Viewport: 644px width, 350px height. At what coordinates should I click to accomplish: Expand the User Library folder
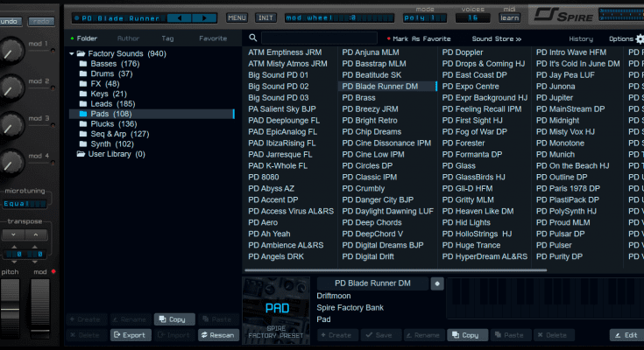[x=71, y=154]
